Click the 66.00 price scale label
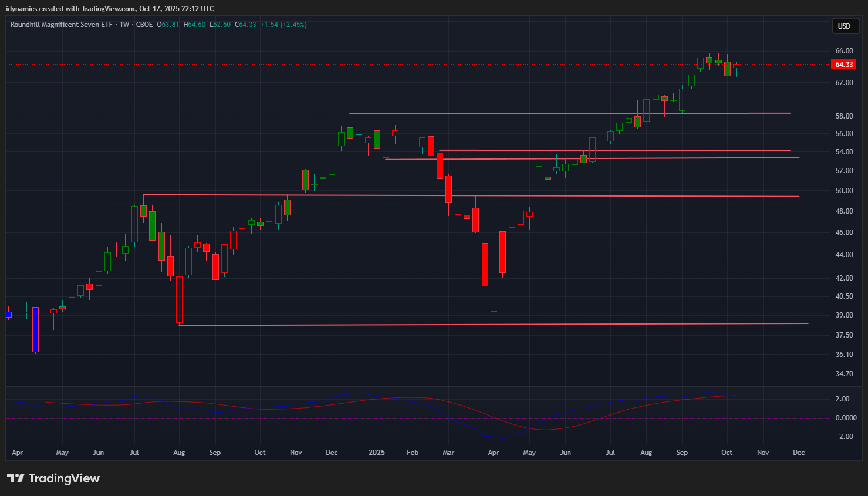Viewport: 868px width, 496px height. pos(844,51)
